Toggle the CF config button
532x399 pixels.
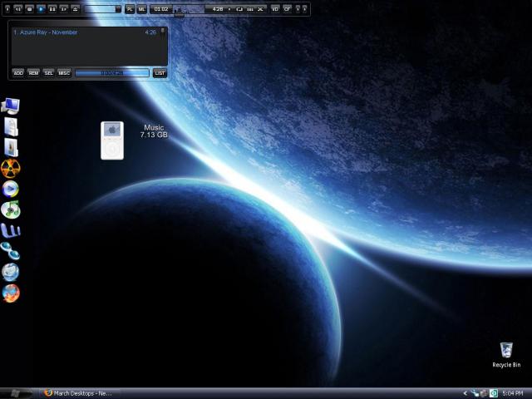[x=287, y=9]
